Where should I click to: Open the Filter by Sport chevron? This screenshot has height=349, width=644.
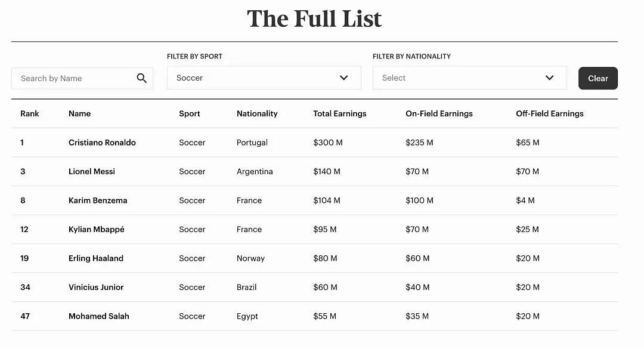click(x=344, y=78)
